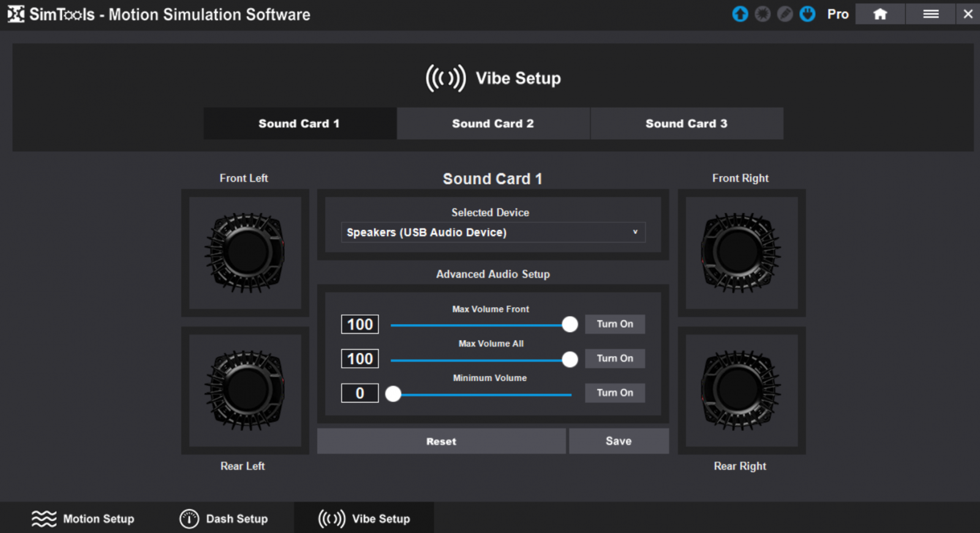Turn on Minimum Volume

(x=615, y=393)
